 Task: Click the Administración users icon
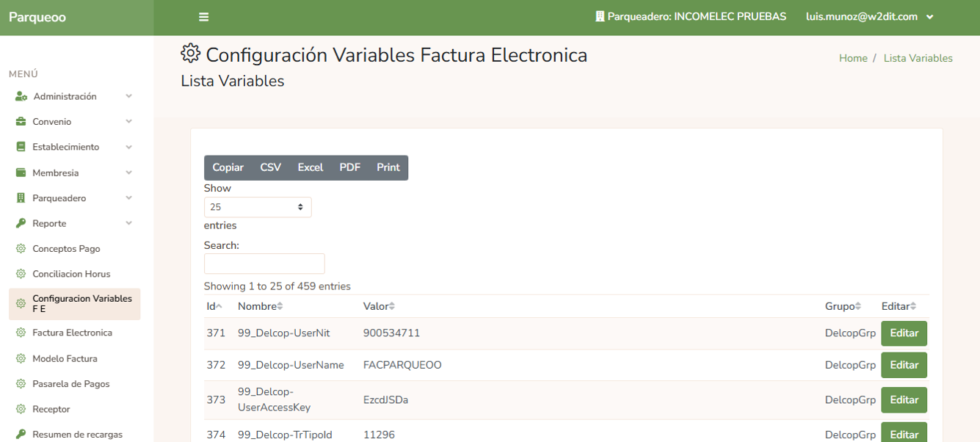[x=21, y=96]
